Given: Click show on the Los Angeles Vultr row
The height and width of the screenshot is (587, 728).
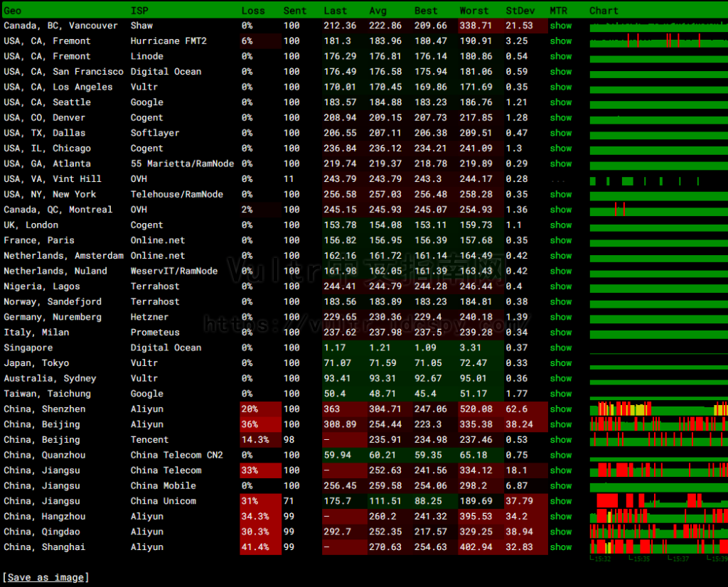Looking at the screenshot, I should [x=560, y=87].
